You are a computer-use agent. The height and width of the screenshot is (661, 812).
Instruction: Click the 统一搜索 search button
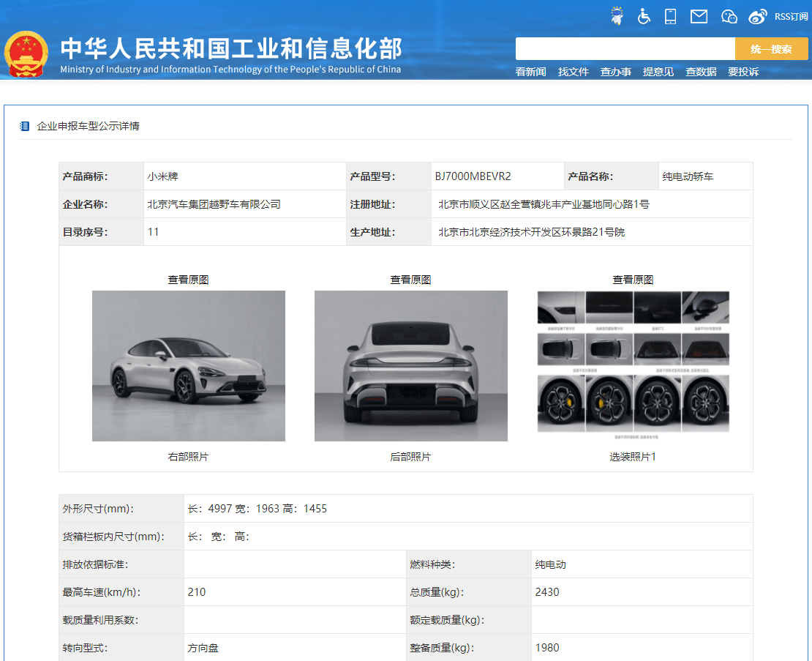click(x=772, y=48)
